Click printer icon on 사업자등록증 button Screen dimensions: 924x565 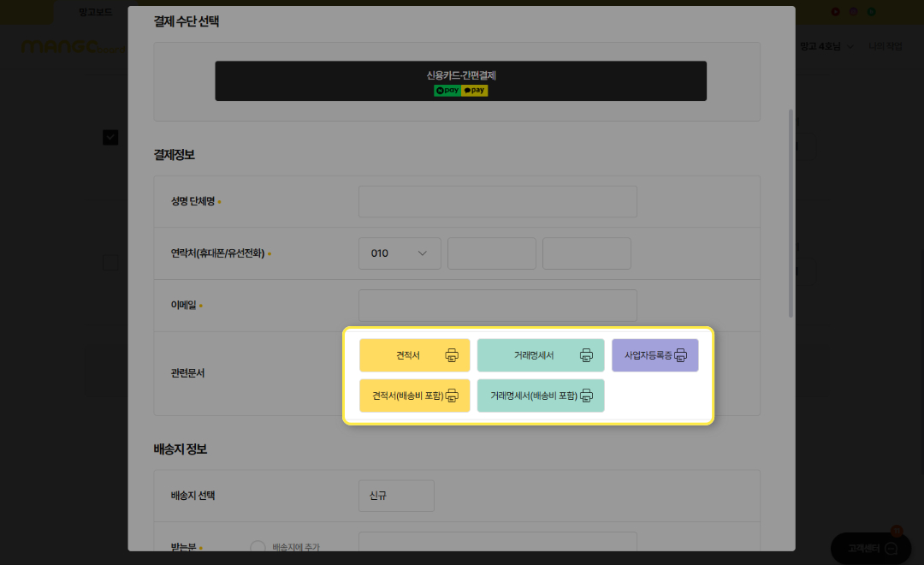tap(680, 355)
